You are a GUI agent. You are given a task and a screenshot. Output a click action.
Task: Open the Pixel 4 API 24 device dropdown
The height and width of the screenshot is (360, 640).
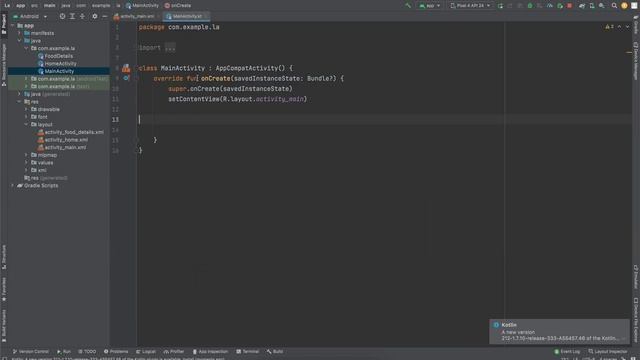[470, 6]
